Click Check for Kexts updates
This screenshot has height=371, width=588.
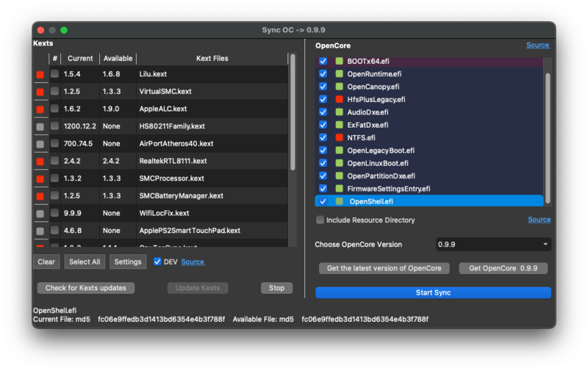[x=86, y=288]
